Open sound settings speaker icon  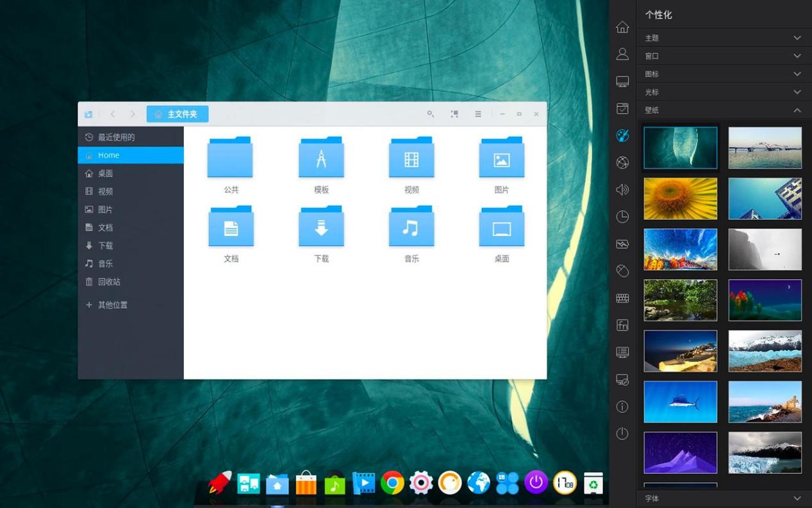622,190
